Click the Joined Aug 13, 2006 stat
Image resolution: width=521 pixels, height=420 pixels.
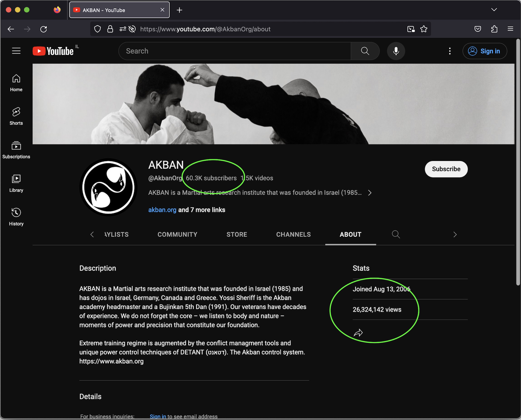pyautogui.click(x=381, y=289)
